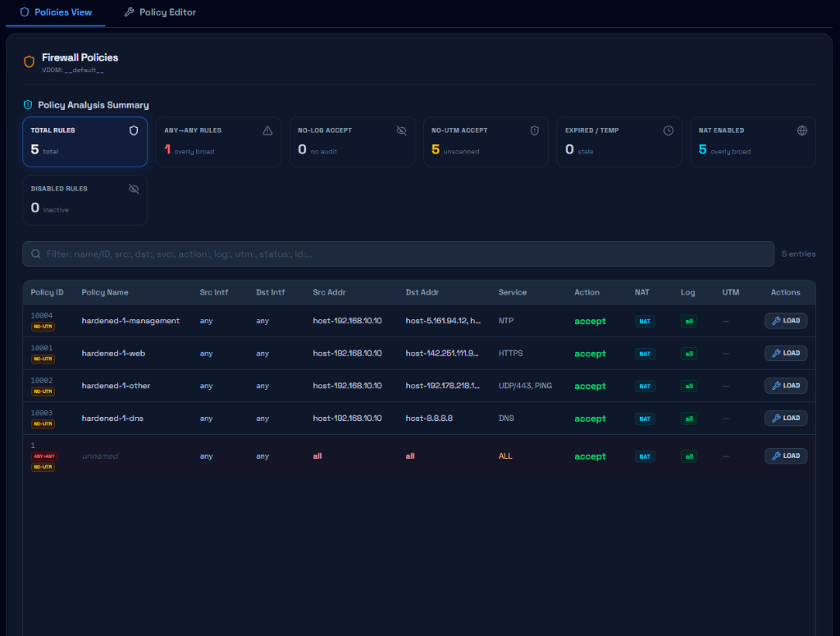Select the hardened-1-dns policy name
This screenshot has width=840, height=636.
pyautogui.click(x=112, y=419)
